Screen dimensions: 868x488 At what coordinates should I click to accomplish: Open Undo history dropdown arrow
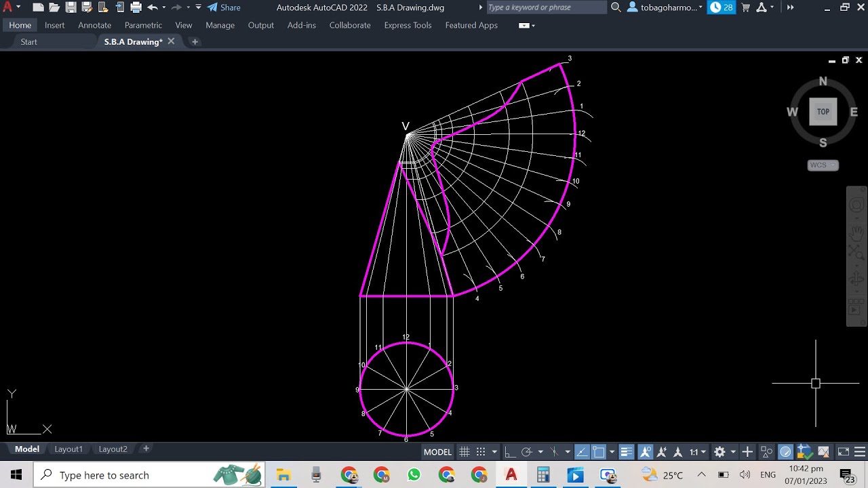[164, 7]
